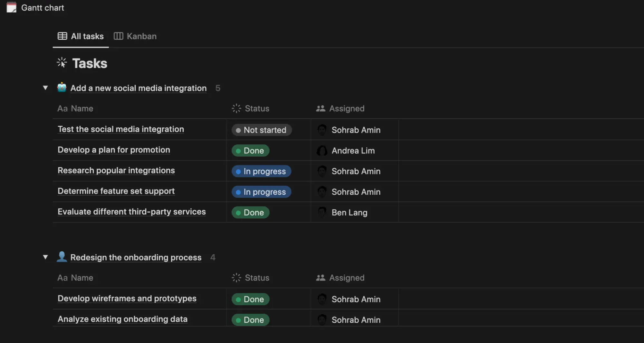Click the Aa icon in the Name column header
Image resolution: width=644 pixels, height=343 pixels.
point(62,108)
